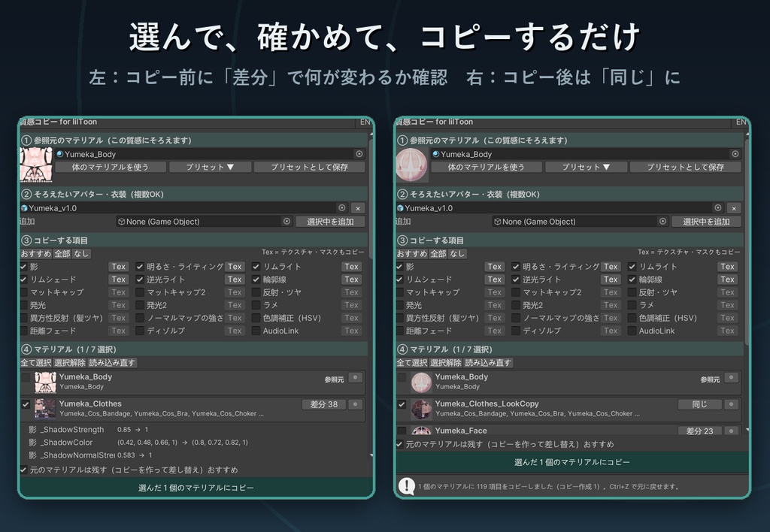
Task: Expand 差分 38 details for Yumeka_Clothes
Action: click(x=323, y=404)
